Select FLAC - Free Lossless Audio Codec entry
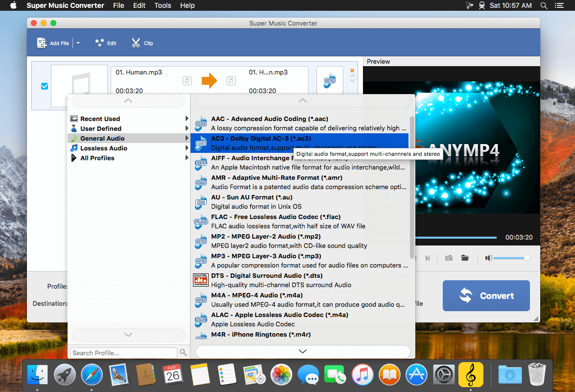575x392 pixels. pos(300,221)
